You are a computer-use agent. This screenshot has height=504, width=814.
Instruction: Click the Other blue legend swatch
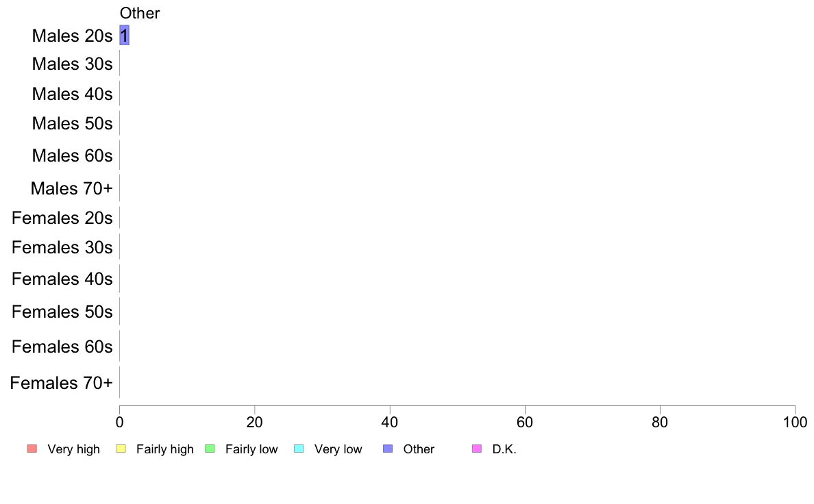point(388,449)
